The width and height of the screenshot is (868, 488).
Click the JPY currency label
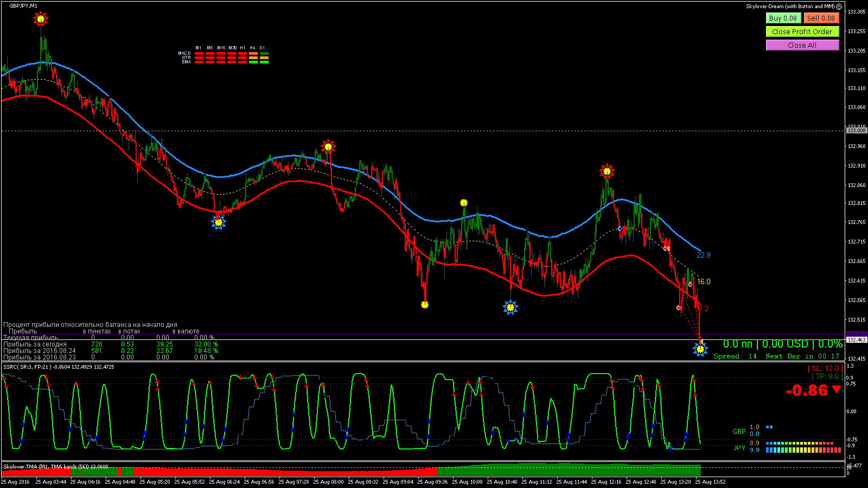click(739, 447)
